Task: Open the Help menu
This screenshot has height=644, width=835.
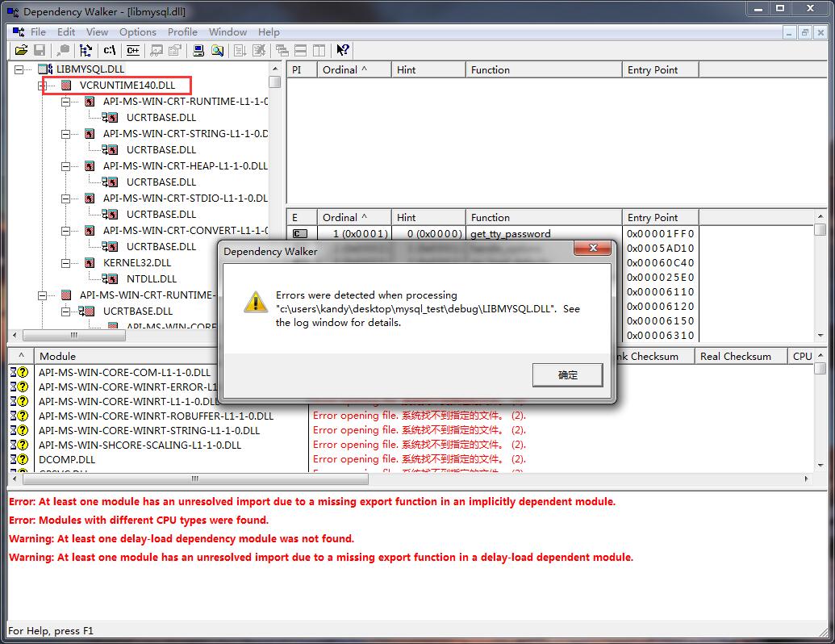Action: tap(269, 32)
